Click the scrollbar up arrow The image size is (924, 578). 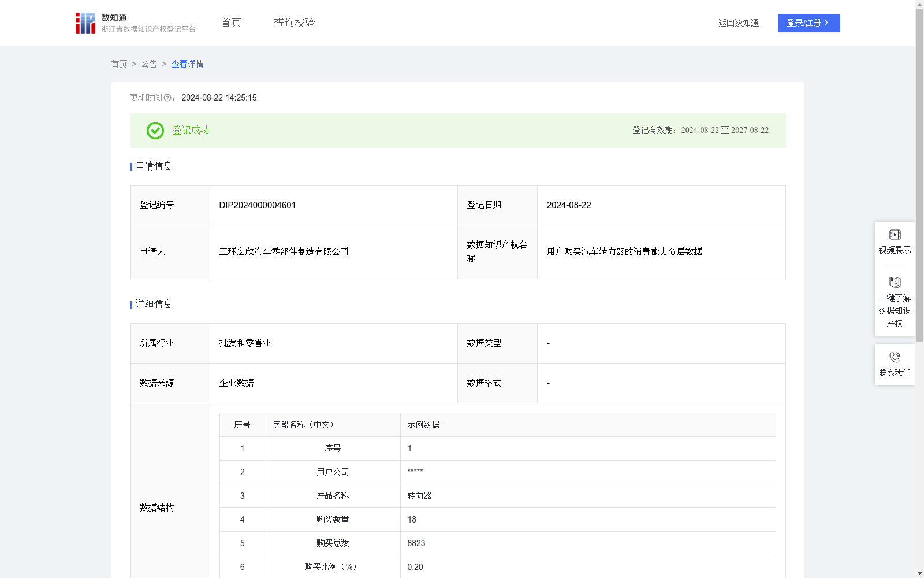pos(919,5)
